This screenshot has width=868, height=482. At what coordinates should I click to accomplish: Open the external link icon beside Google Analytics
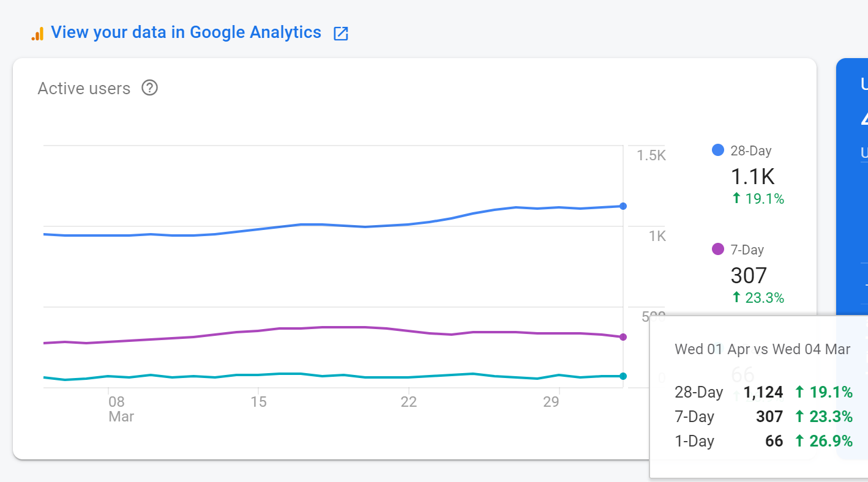click(x=340, y=34)
